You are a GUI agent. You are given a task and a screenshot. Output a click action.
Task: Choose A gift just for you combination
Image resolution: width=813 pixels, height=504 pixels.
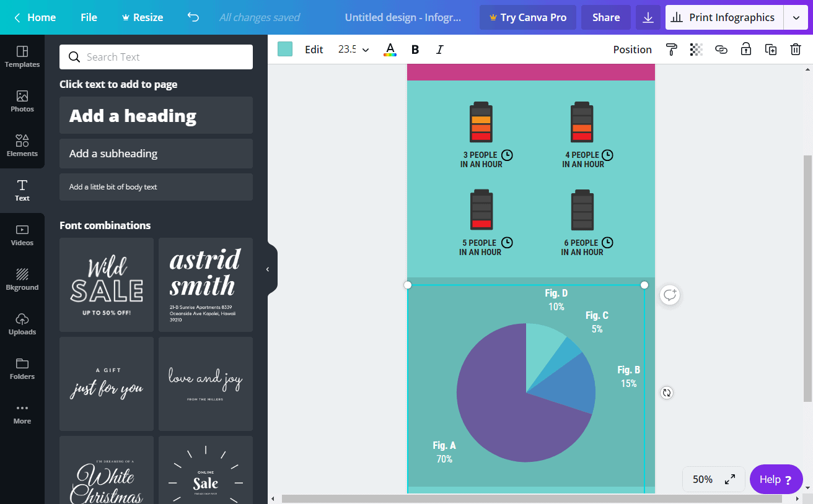(107, 384)
